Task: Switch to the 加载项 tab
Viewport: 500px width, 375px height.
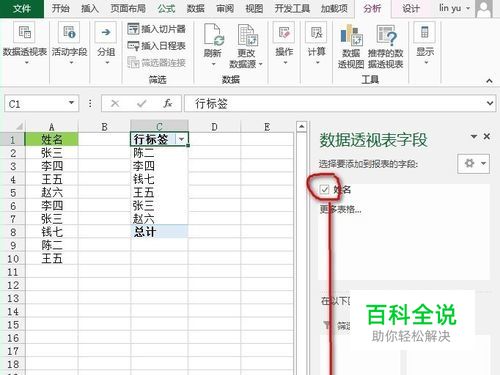Action: click(x=334, y=8)
